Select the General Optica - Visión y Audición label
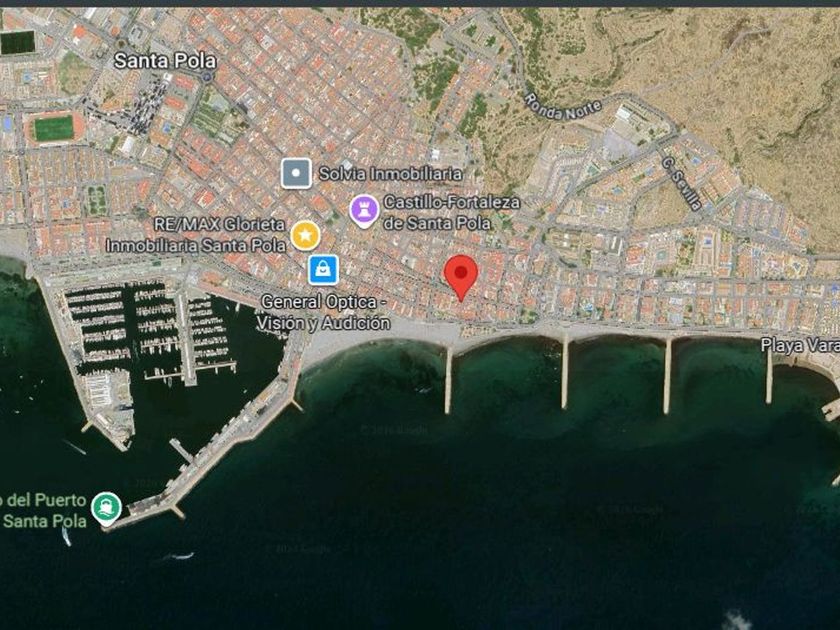This screenshot has width=840, height=630. point(323,312)
